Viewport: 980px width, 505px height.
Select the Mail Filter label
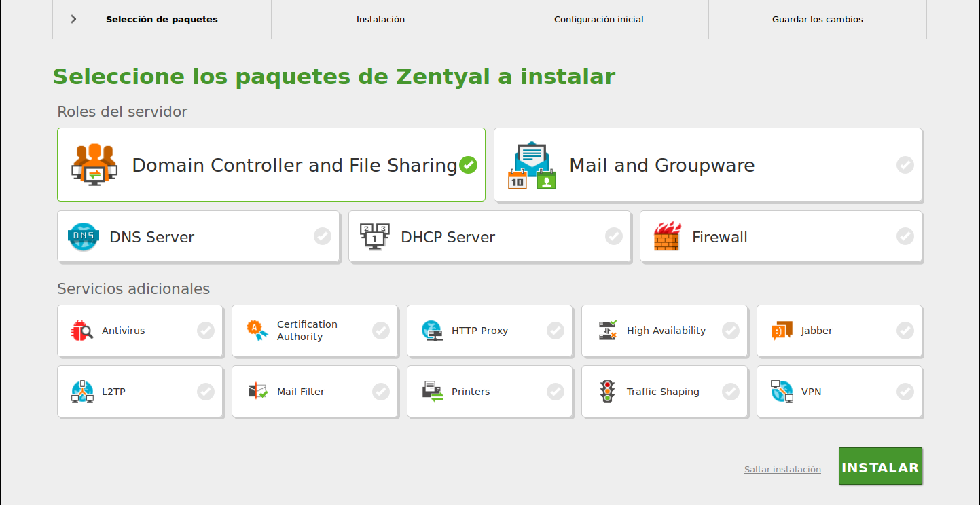[x=301, y=392]
